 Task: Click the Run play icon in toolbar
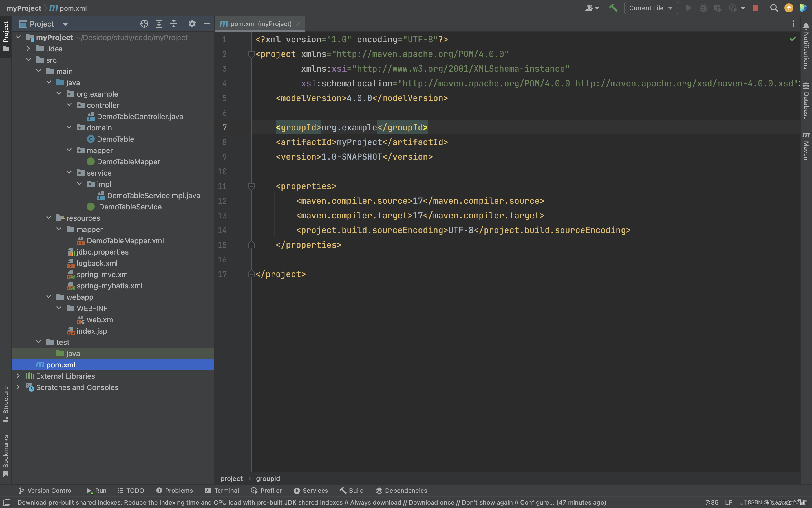(x=688, y=8)
